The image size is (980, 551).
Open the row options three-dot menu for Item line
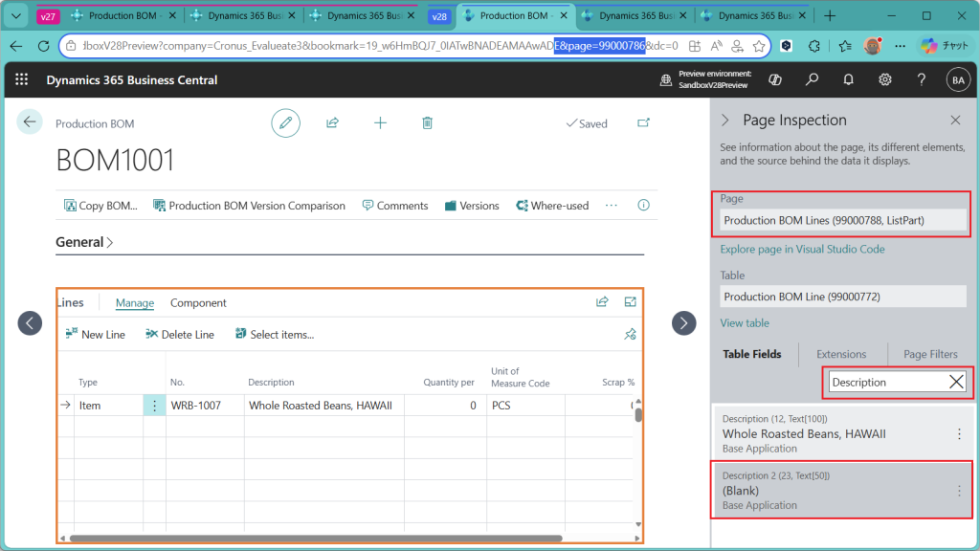click(154, 406)
